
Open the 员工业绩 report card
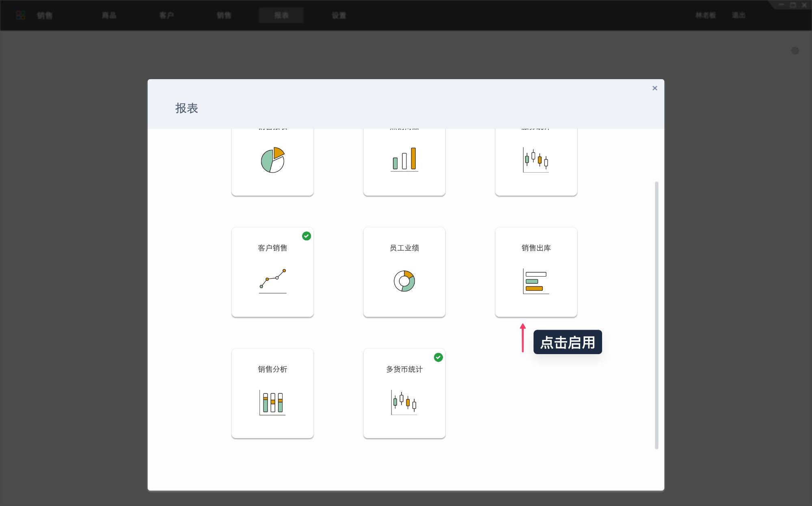pos(404,272)
